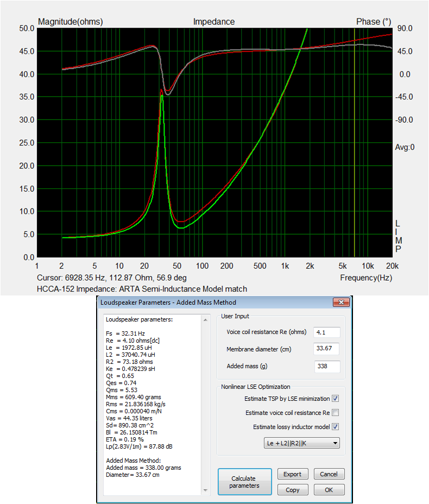Select the Mms = 609.40 grams line

(x=134, y=398)
